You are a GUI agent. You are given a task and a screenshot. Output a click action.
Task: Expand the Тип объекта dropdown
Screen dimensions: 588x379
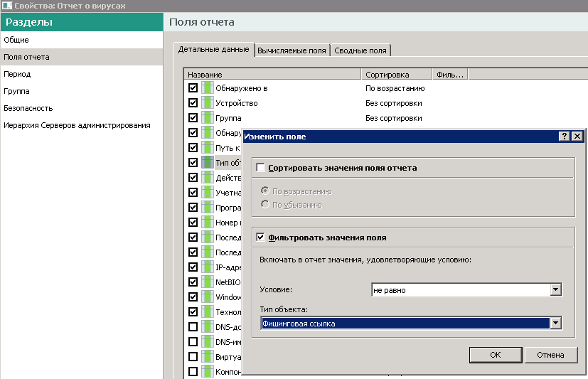[556, 324]
